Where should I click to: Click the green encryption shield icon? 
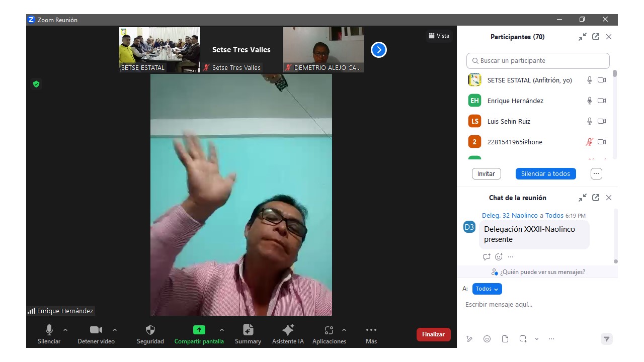pos(36,84)
